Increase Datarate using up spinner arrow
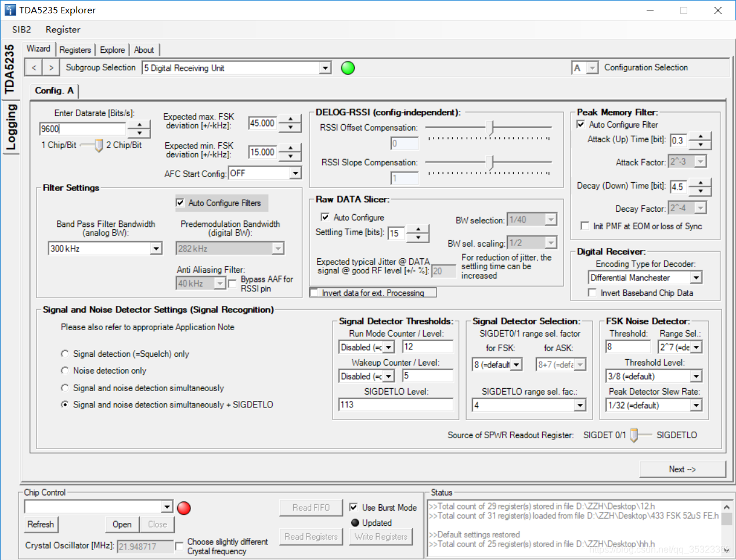 point(139,125)
